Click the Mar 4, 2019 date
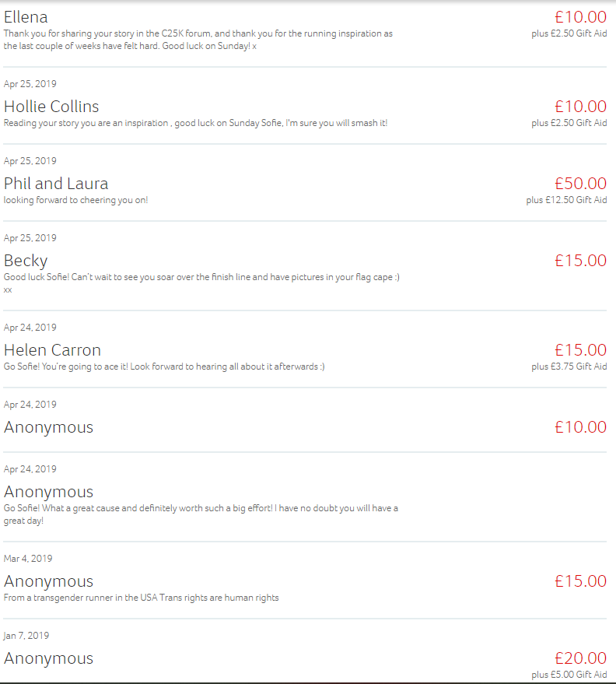This screenshot has width=616, height=684. 28,559
